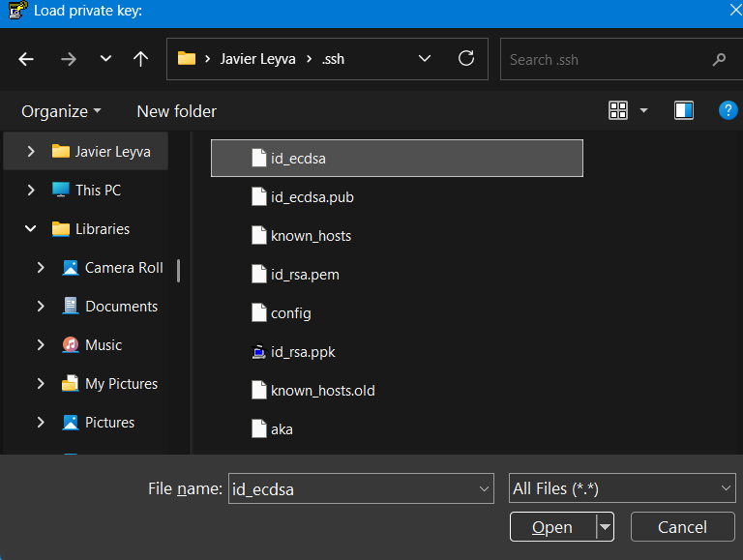Expand the Javier Leyva tree node
This screenshot has height=560, width=743.
[31, 152]
